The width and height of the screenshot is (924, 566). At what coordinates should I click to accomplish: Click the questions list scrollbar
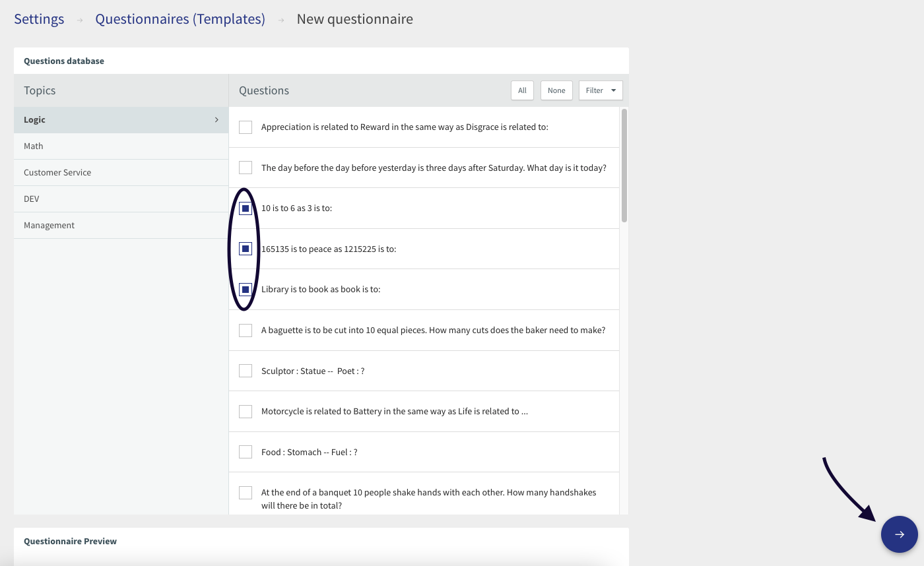(624, 165)
